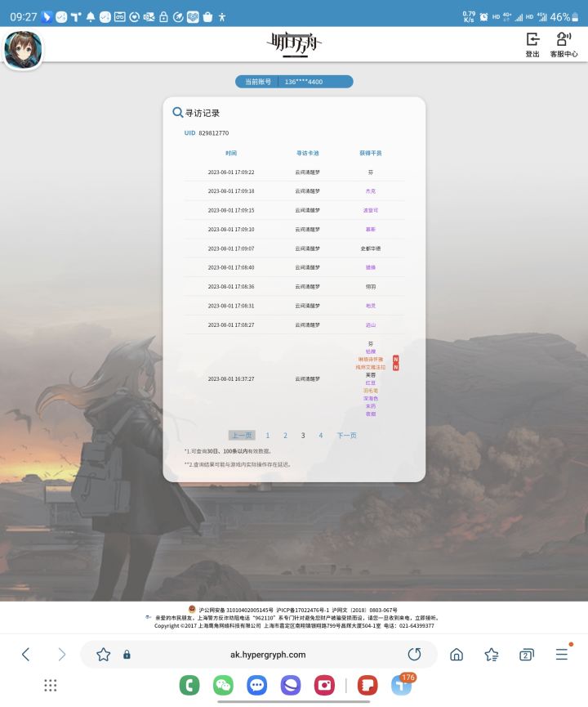Select timestamp 2023-08-01 17:08:27
Image resolution: width=588 pixels, height=707 pixels.
tap(231, 324)
